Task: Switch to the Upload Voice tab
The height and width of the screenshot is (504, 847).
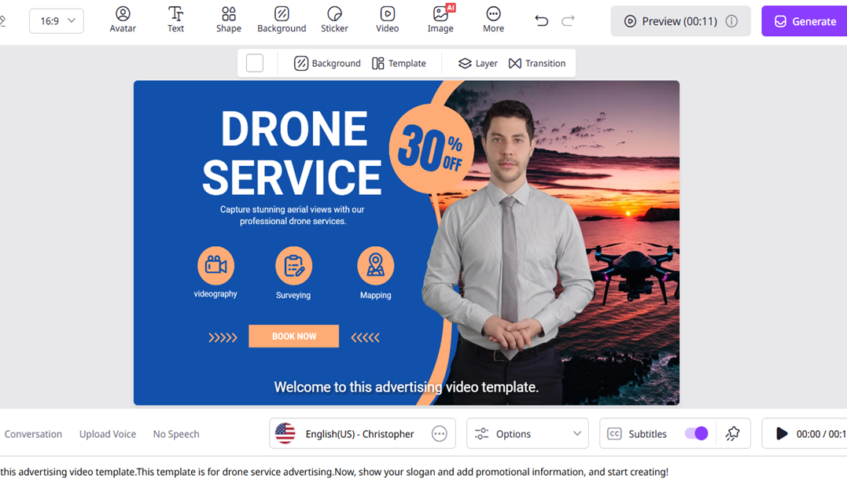Action: pyautogui.click(x=108, y=434)
